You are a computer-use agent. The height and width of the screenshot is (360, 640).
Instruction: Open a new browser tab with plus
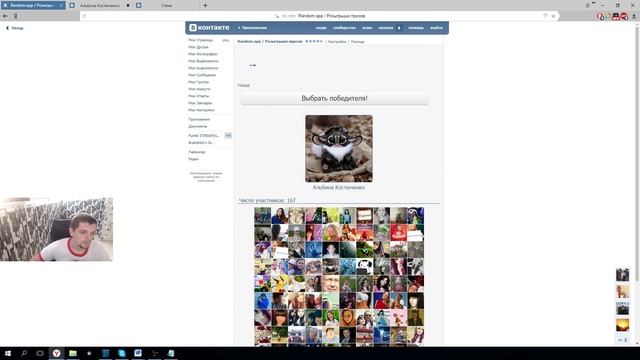tap(205, 5)
